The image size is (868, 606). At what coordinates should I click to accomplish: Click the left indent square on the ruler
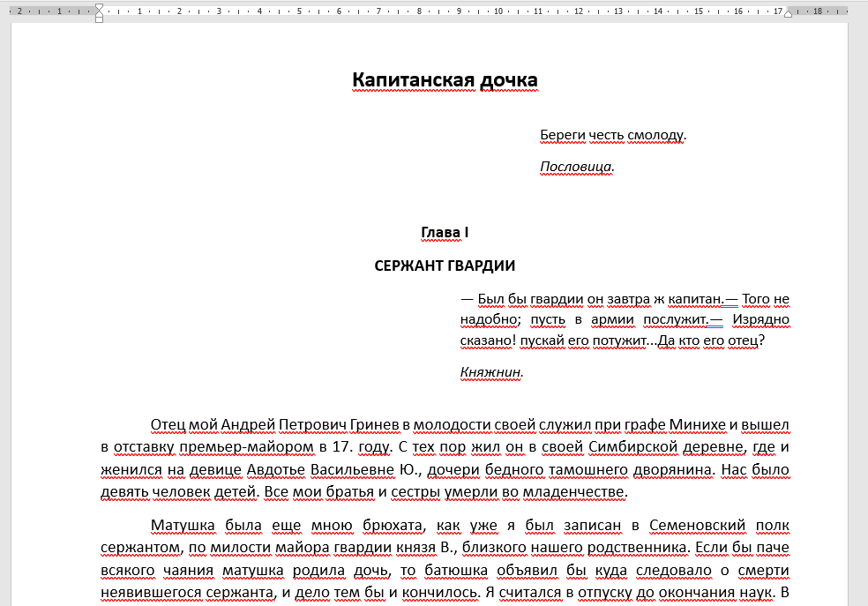coord(99,19)
